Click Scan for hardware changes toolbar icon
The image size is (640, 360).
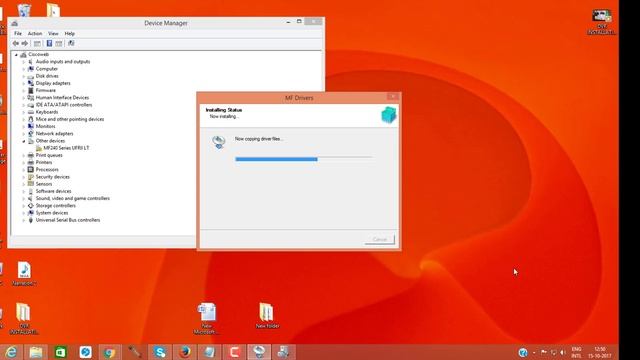[x=71, y=43]
